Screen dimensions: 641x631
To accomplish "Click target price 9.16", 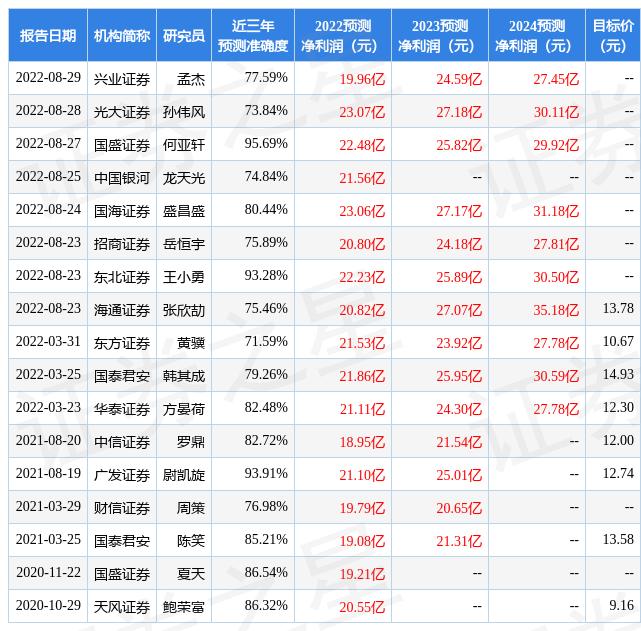I will [621, 606].
